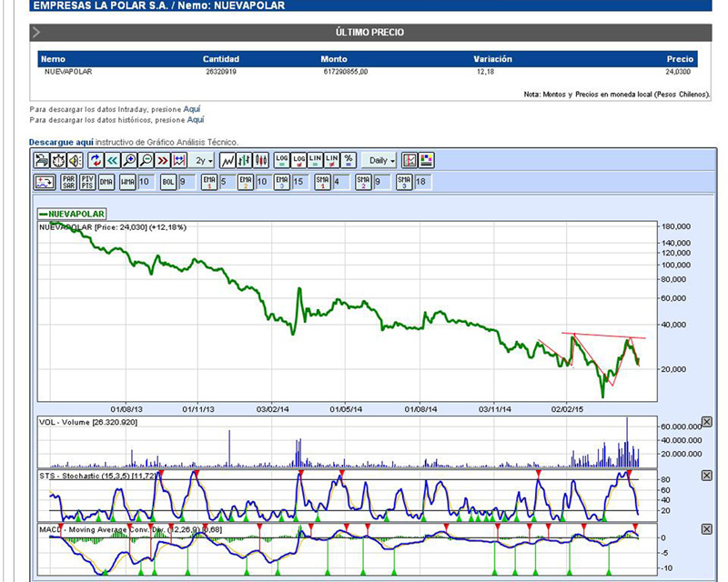Viewport: 728px width, 582px height.
Task: Open the Daily interval dropdown
Action: tap(379, 161)
